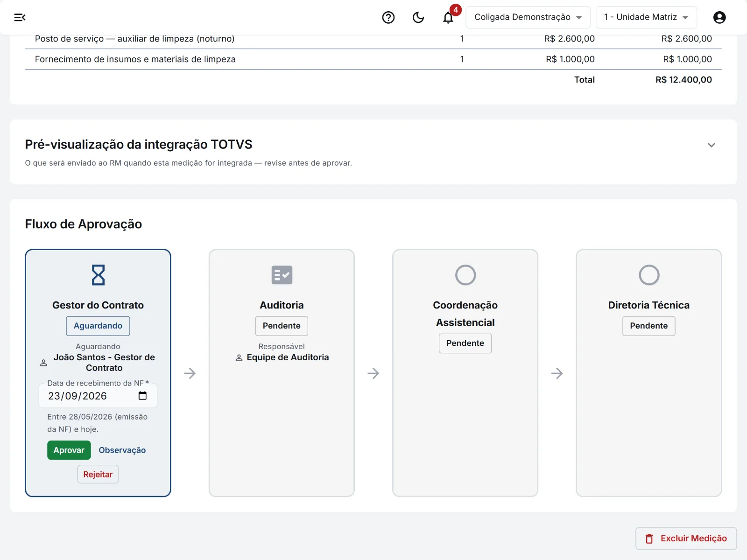Viewport: 747px width, 560px height.
Task: Click person icon beside Equipe de Auditoria
Action: (x=239, y=357)
